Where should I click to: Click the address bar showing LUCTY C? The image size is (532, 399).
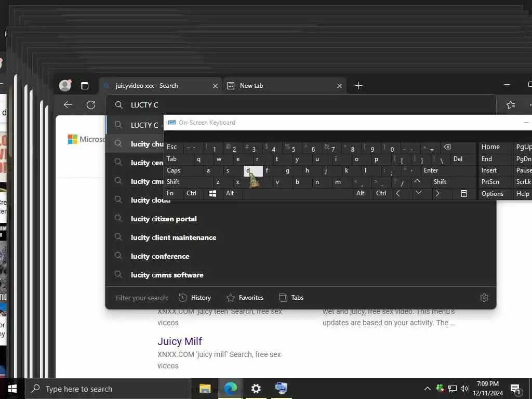point(301,105)
